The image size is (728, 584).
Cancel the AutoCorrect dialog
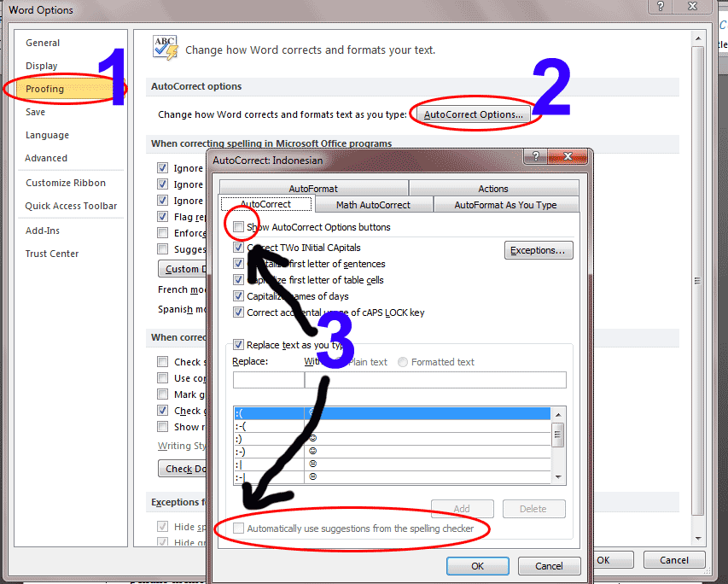coord(549,566)
